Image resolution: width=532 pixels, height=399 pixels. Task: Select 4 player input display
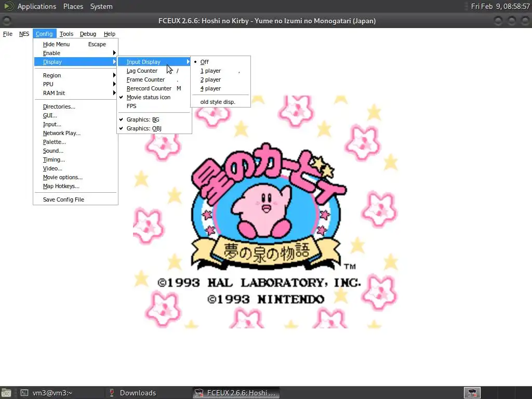pos(220,88)
